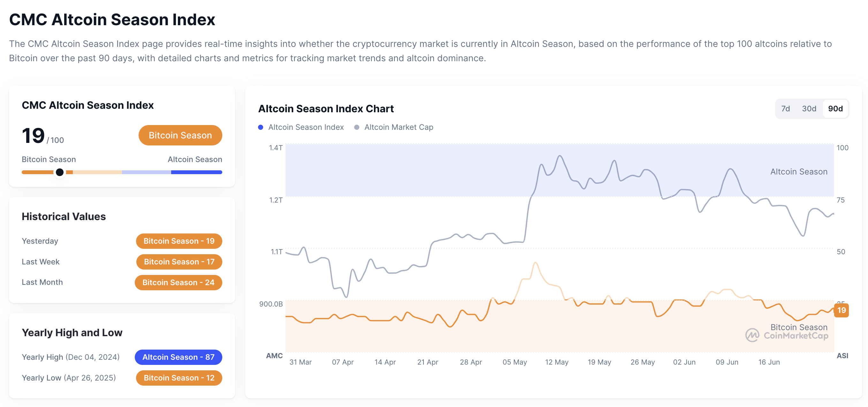Image resolution: width=868 pixels, height=407 pixels.
Task: Click the black slider knob on index gauge
Action: (x=60, y=172)
